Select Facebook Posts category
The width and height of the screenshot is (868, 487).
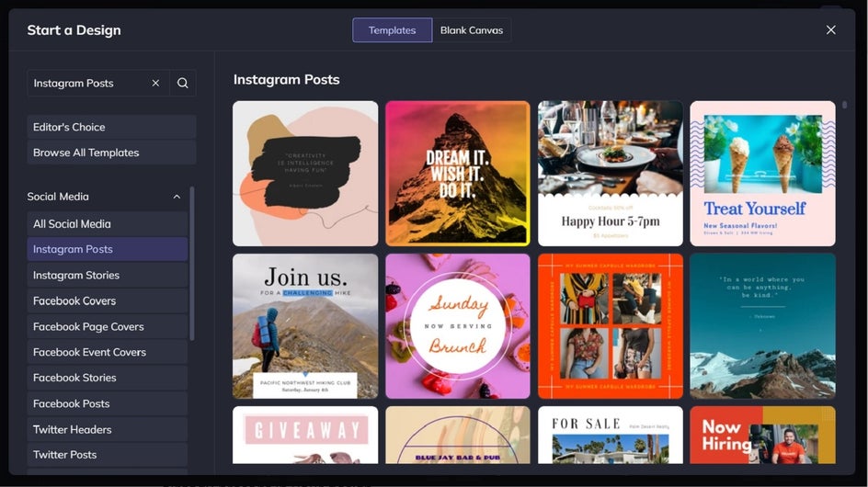[108, 403]
